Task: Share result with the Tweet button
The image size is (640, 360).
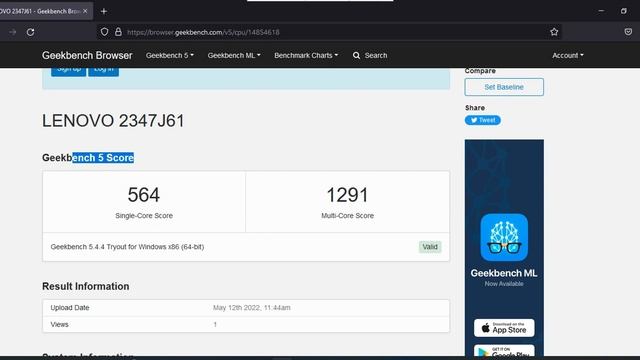Action: point(482,120)
